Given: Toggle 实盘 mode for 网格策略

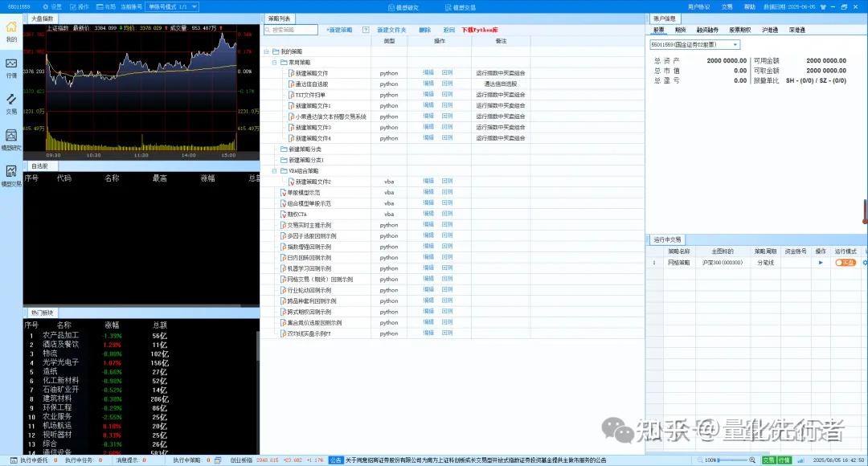Looking at the screenshot, I should point(846,262).
